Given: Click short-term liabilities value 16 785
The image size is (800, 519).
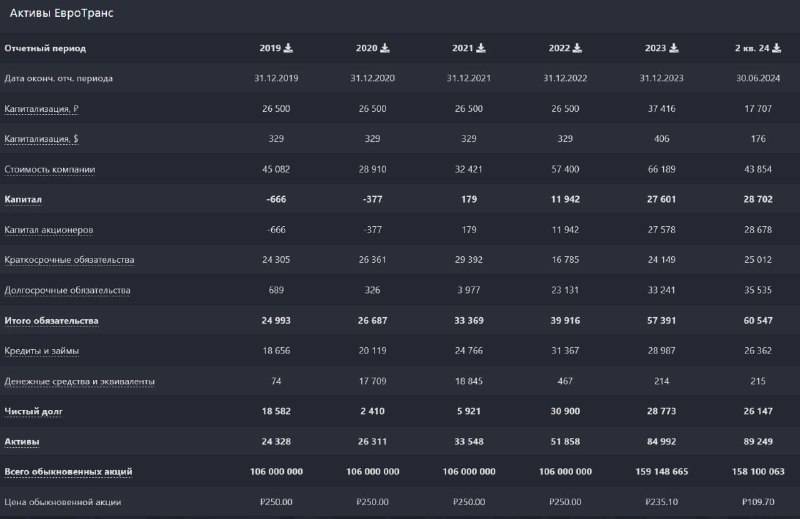Looking at the screenshot, I should (x=565, y=260).
